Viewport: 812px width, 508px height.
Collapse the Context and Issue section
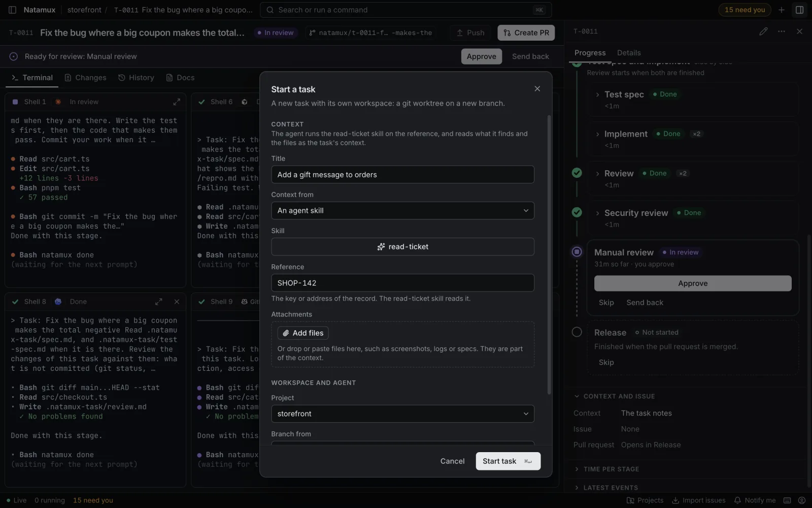pyautogui.click(x=614, y=396)
